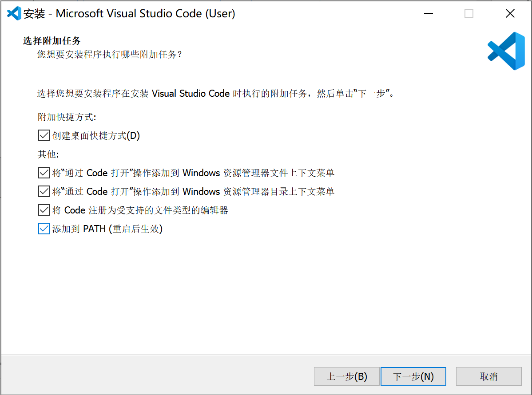
Task: Toggle the 将 Code 注册 checkbox off then verify
Action: coord(43,210)
